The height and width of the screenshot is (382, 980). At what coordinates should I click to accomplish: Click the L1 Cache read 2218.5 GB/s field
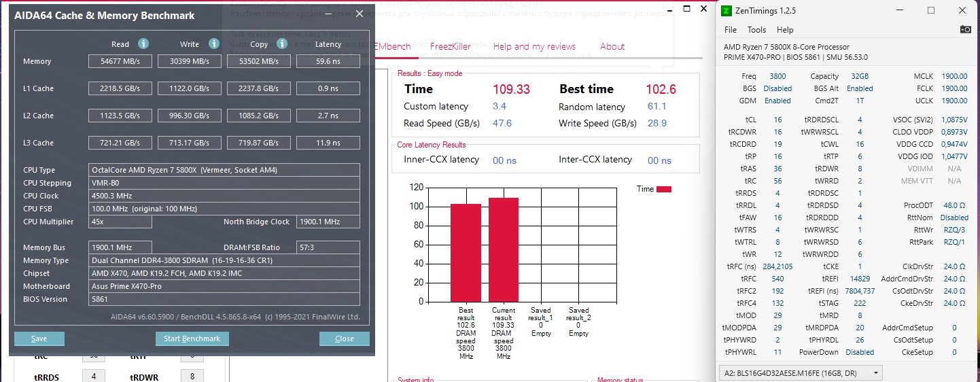(120, 88)
